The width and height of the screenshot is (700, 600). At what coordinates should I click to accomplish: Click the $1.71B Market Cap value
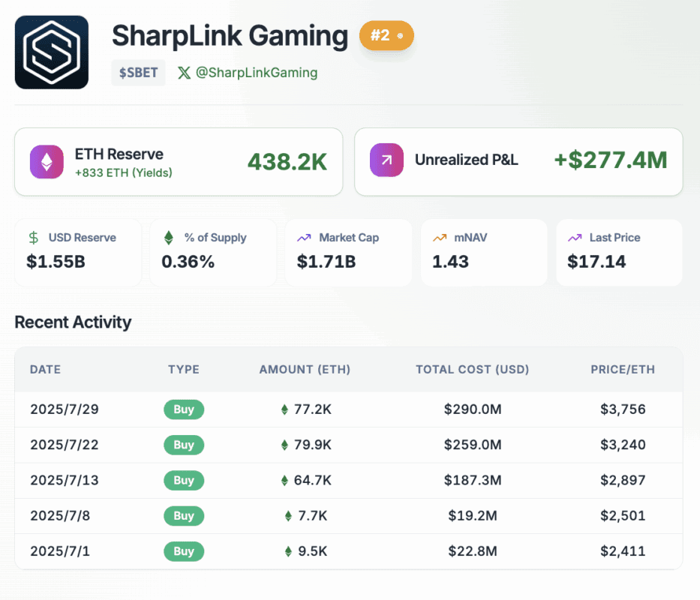point(326,262)
